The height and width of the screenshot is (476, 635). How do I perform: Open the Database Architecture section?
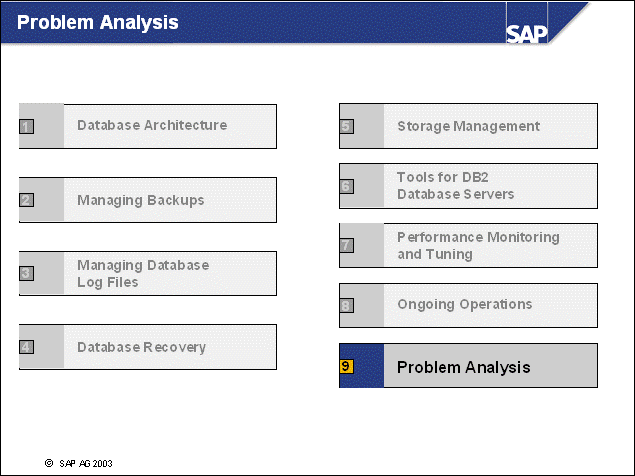point(152,125)
